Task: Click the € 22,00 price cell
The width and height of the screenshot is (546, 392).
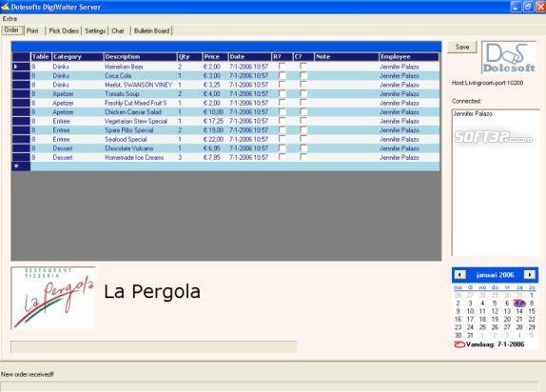Action: pyautogui.click(x=215, y=139)
